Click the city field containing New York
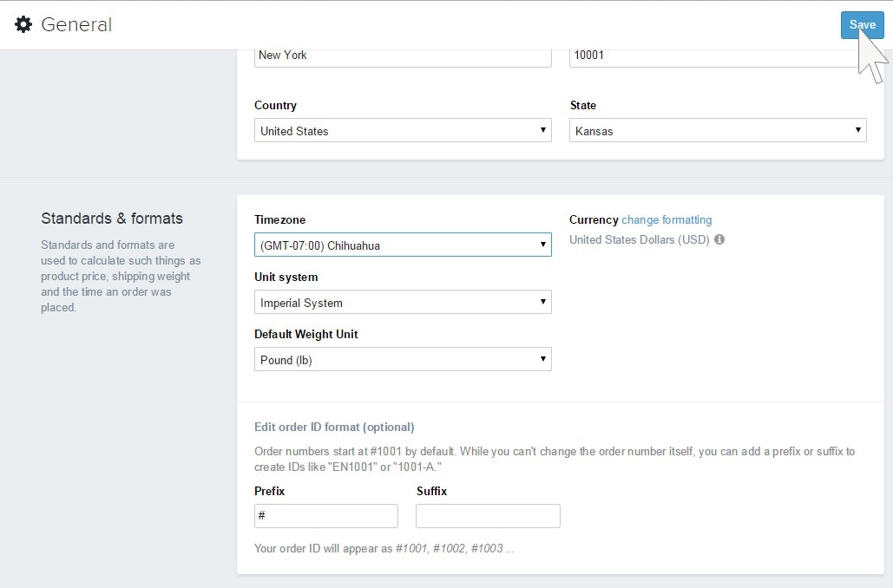The image size is (893, 588). (x=403, y=57)
